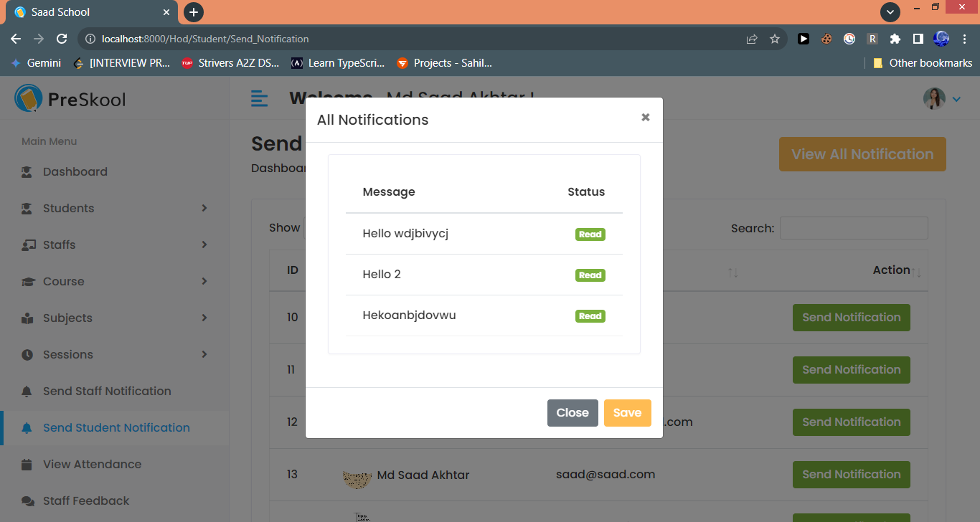Screen dimensions: 980x522
Task: Send Notification to student ID 11
Action: tap(852, 370)
